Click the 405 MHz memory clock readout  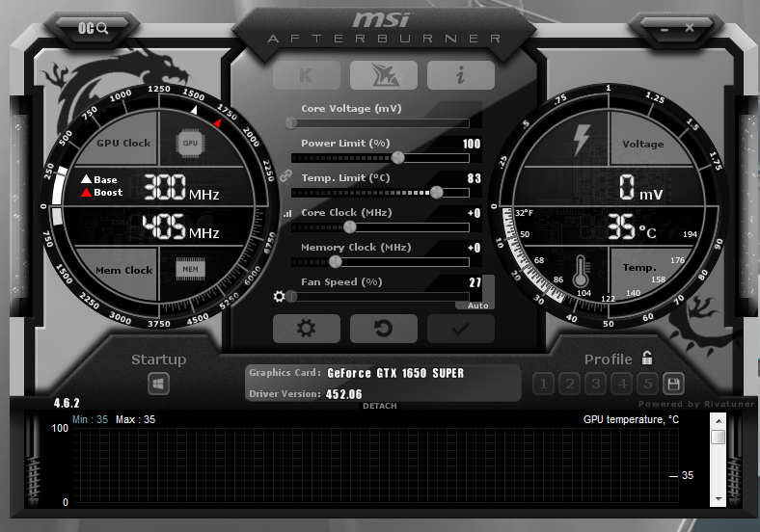[x=180, y=226]
